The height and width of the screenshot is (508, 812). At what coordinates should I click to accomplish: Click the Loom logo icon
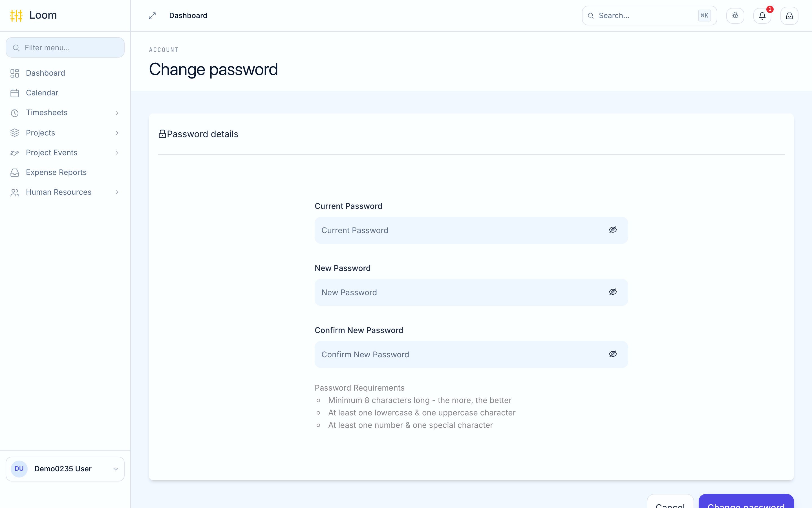16,16
